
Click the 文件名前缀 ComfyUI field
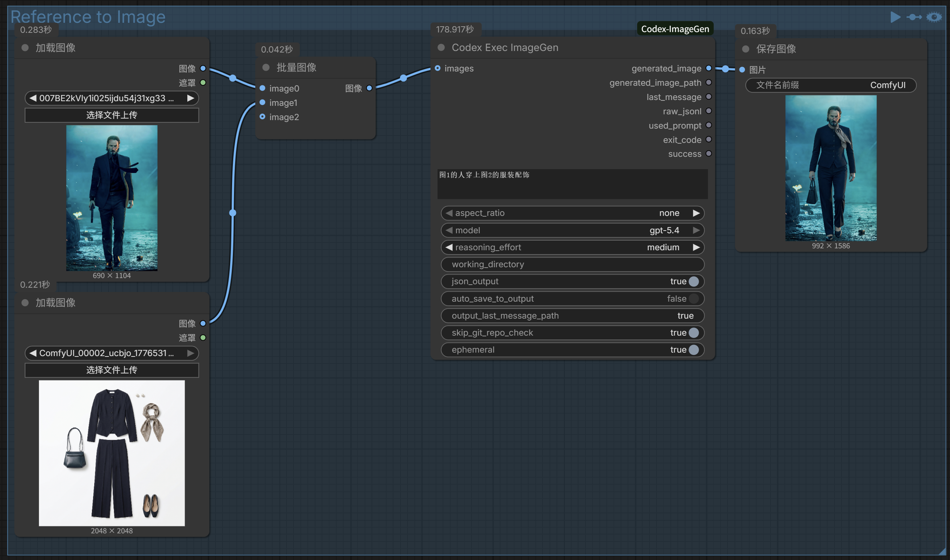coord(831,85)
